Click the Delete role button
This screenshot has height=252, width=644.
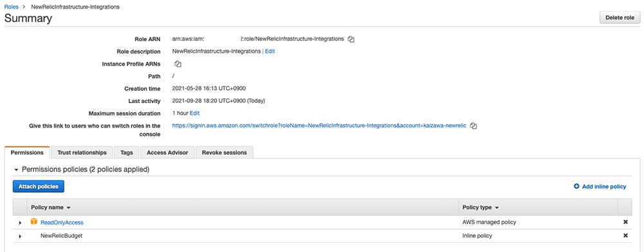pos(620,17)
